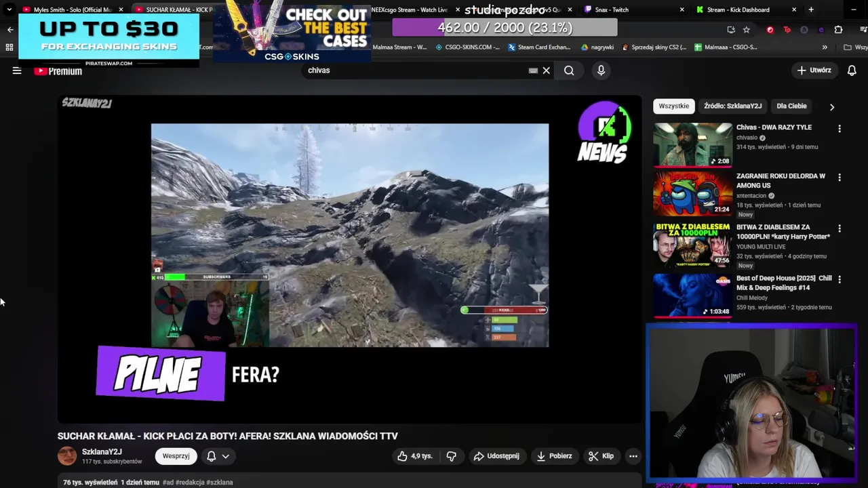Bookmark this page with the star icon
868x488 pixels.
coord(747,30)
